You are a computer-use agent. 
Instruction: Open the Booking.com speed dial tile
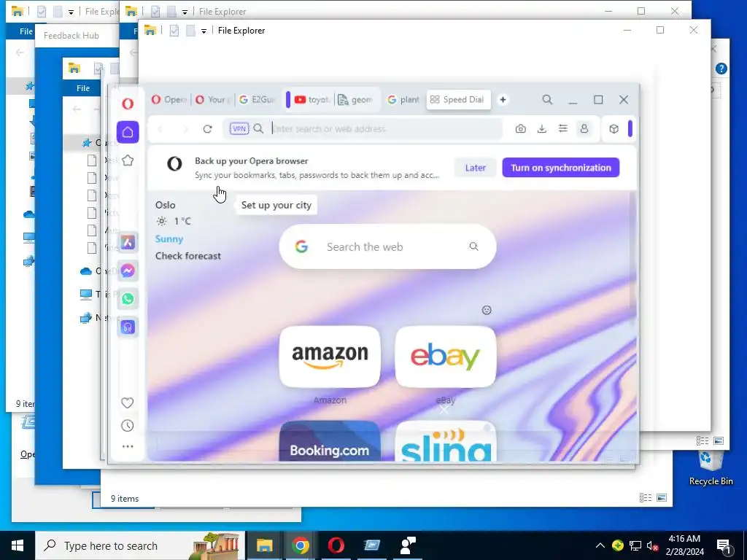click(330, 441)
